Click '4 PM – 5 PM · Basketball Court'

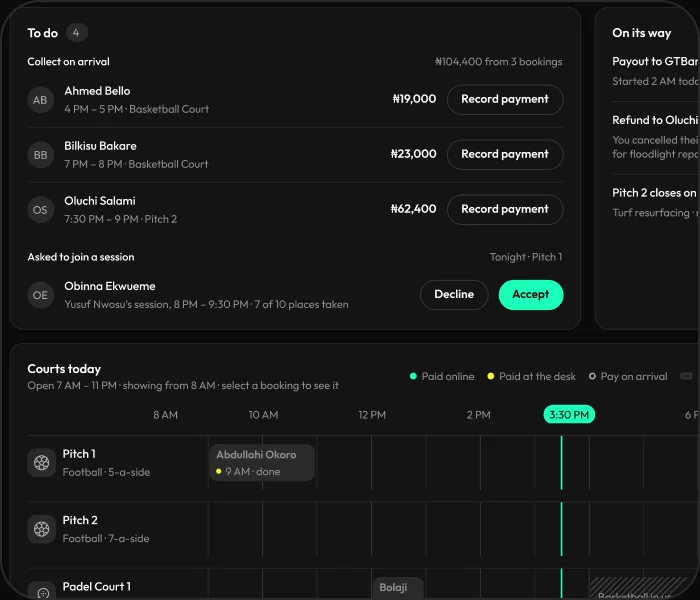pos(137,109)
